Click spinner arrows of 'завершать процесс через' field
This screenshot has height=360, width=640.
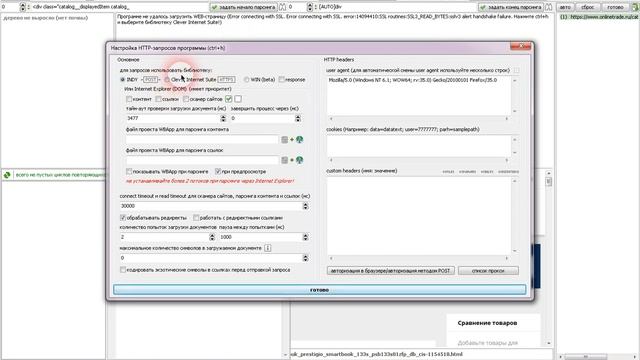tap(298, 118)
